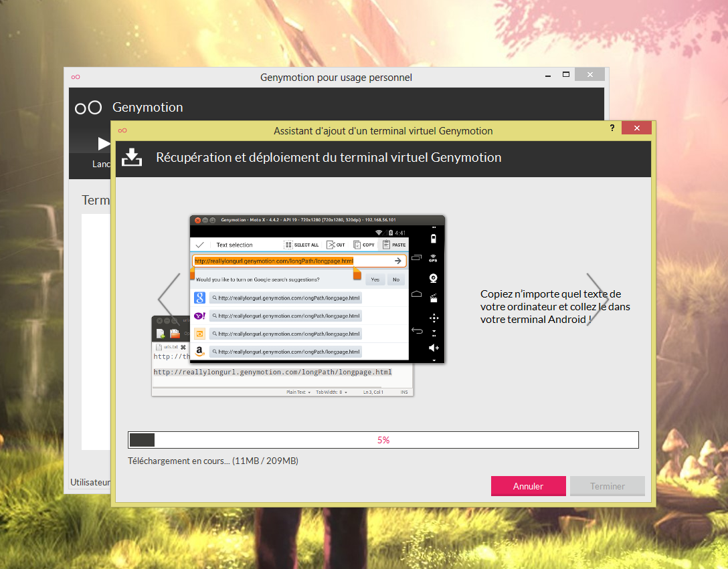This screenshot has height=569, width=728.
Task: Select the urls.txt editor tab
Action: tap(170, 347)
